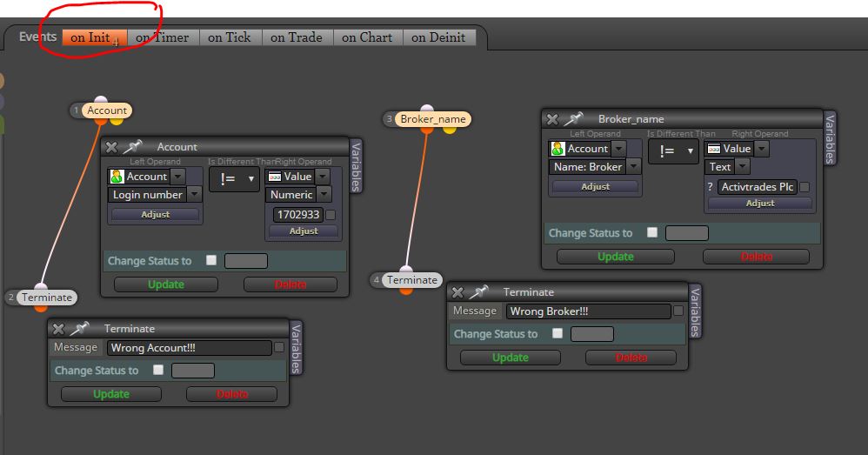This screenshot has height=455, width=868.
Task: Click the status color box in Broker_name panel
Action: [686, 233]
